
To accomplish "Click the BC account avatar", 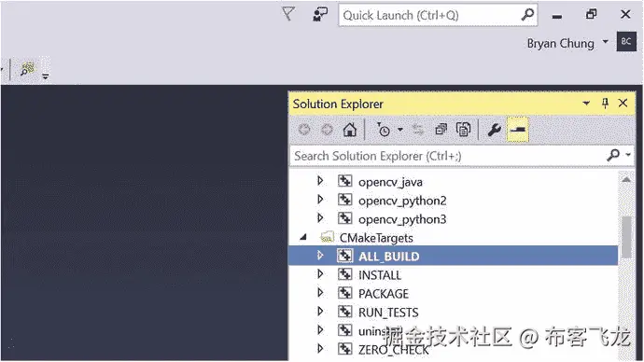I will [x=626, y=41].
